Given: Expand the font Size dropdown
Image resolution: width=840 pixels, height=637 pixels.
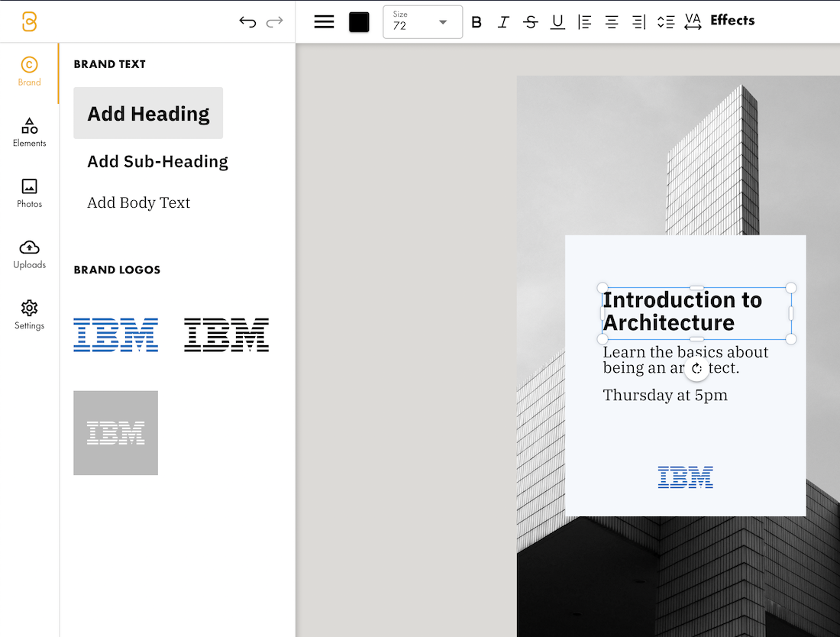Looking at the screenshot, I should [x=442, y=22].
